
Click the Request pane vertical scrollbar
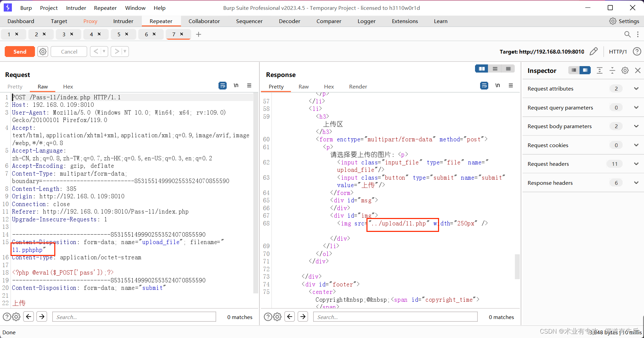pos(256,193)
